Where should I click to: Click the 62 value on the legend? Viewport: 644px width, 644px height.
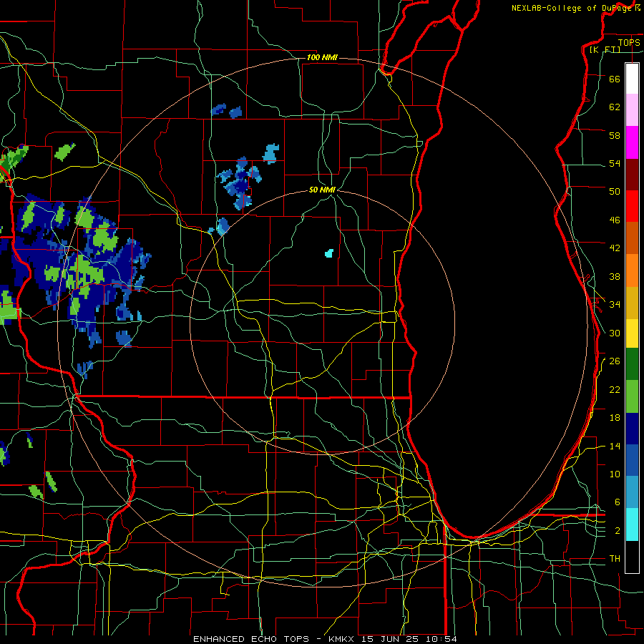pyautogui.click(x=615, y=107)
